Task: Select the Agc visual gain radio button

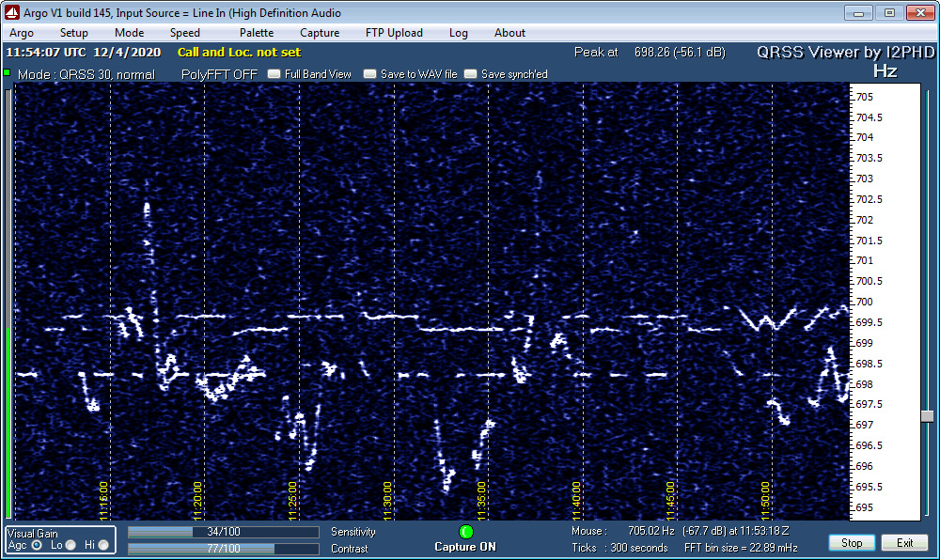Action: [37, 545]
